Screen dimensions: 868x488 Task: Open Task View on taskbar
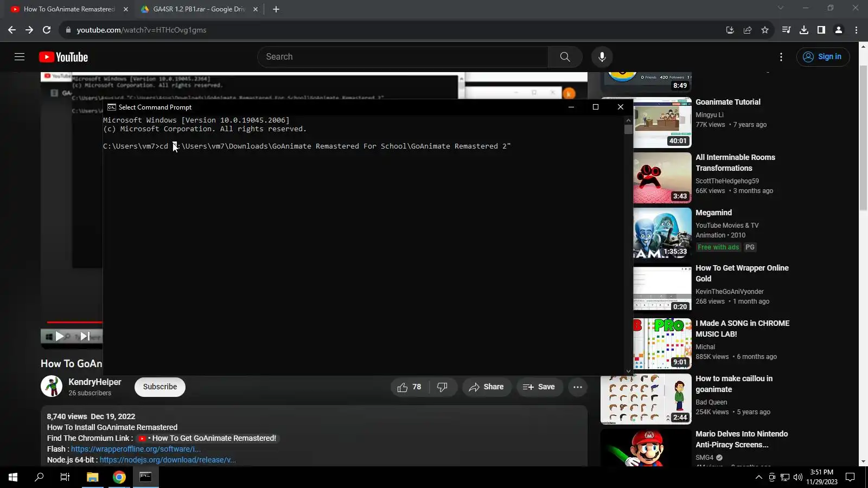coord(65,477)
